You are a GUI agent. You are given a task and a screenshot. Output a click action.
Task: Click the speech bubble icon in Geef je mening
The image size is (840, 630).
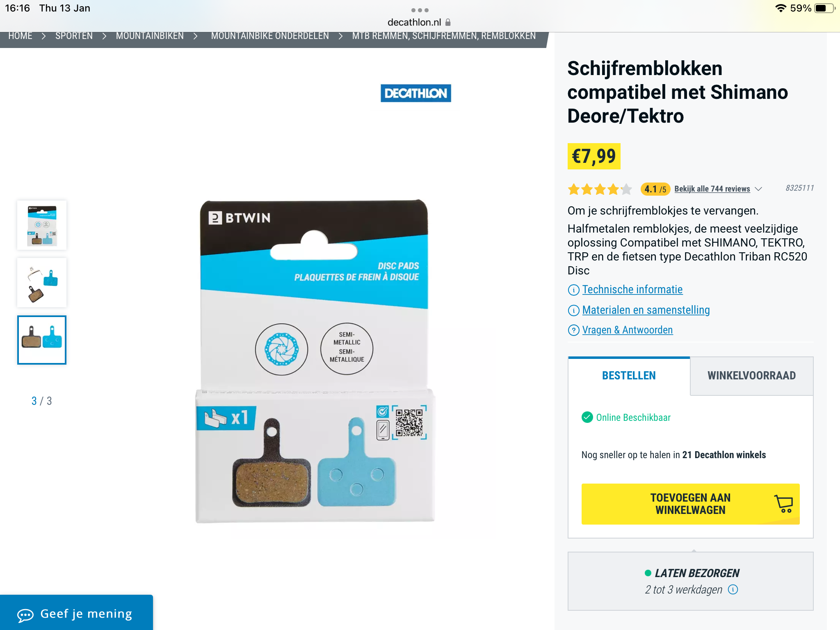click(x=25, y=615)
